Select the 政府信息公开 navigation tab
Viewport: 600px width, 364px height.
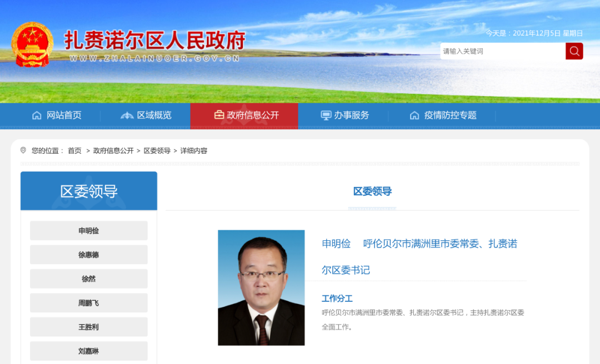point(244,115)
